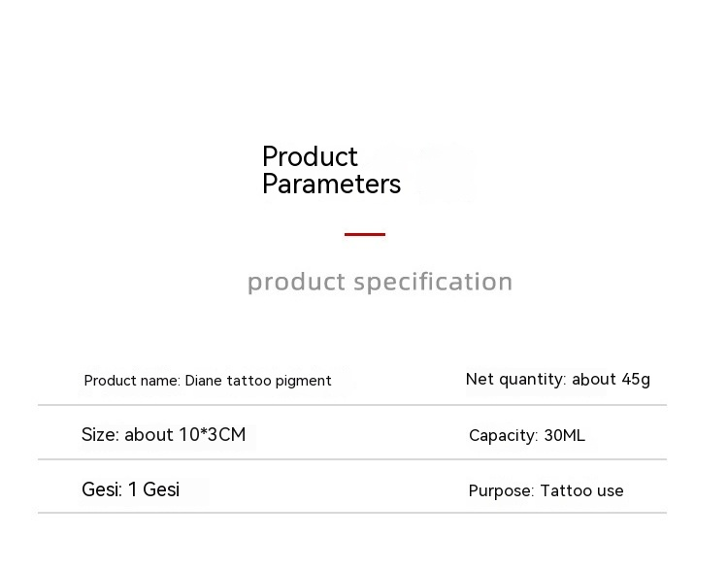
Task: Click the gray line below the Product name row
Action: coord(351,405)
